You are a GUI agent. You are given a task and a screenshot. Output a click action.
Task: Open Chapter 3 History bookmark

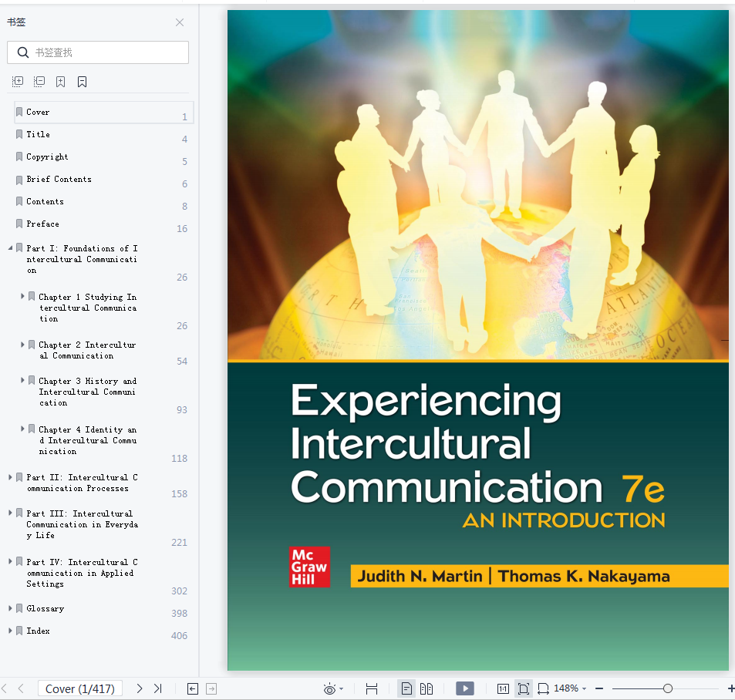(88, 392)
